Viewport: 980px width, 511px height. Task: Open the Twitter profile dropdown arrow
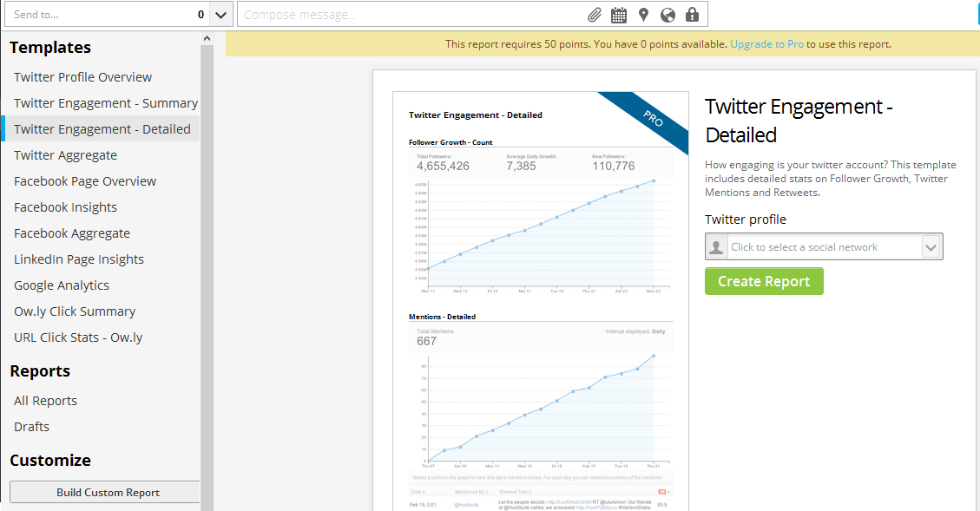click(x=931, y=247)
